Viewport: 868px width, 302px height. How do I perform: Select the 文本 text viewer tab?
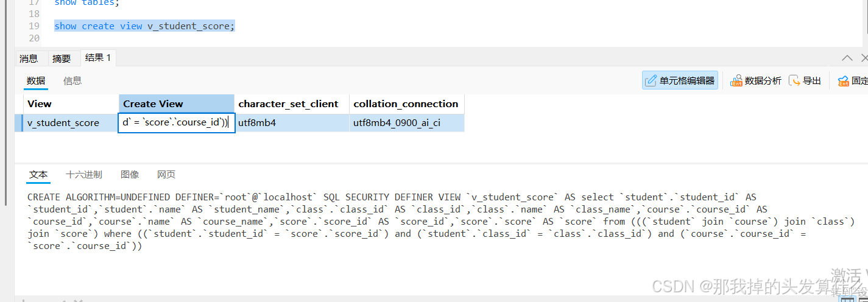pyautogui.click(x=38, y=175)
